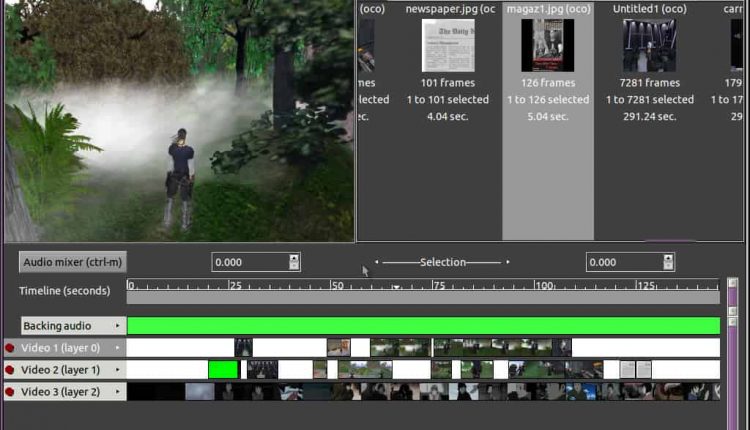Click the forest preview frame
The height and width of the screenshot is (430, 750).
[179, 121]
